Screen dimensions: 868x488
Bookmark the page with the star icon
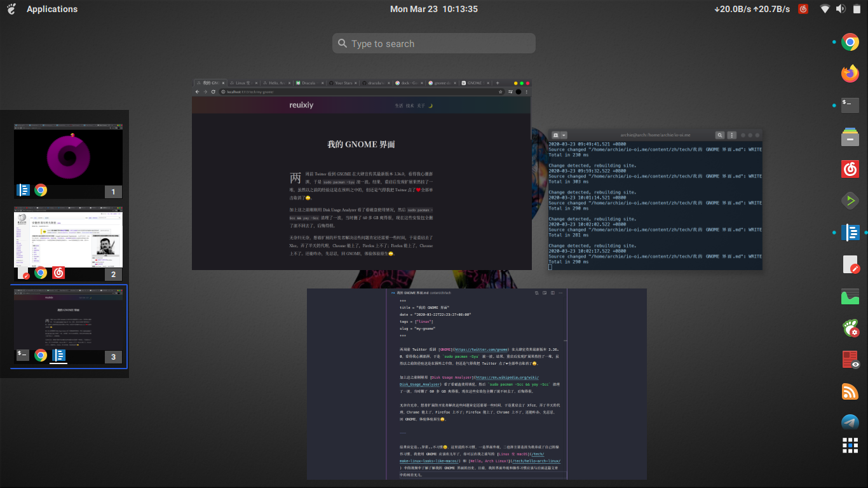pos(500,91)
